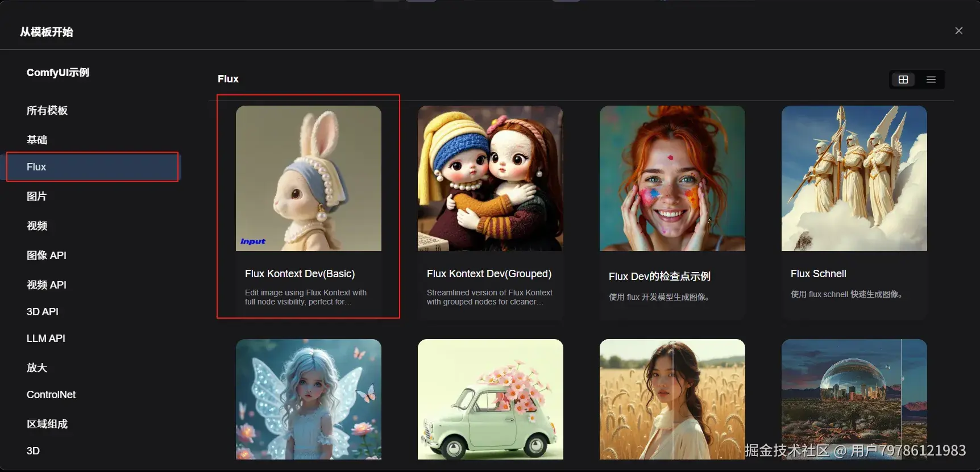Close the template dialog
This screenshot has width=980, height=472.
pos(959,31)
